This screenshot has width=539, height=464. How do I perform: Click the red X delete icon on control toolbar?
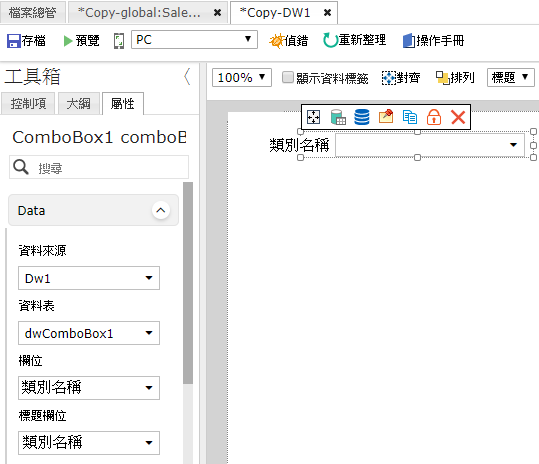(x=458, y=117)
